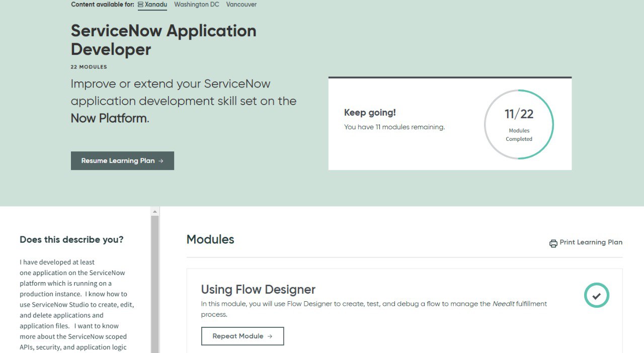Click the arrow inside Resume Learning Plan

161,161
